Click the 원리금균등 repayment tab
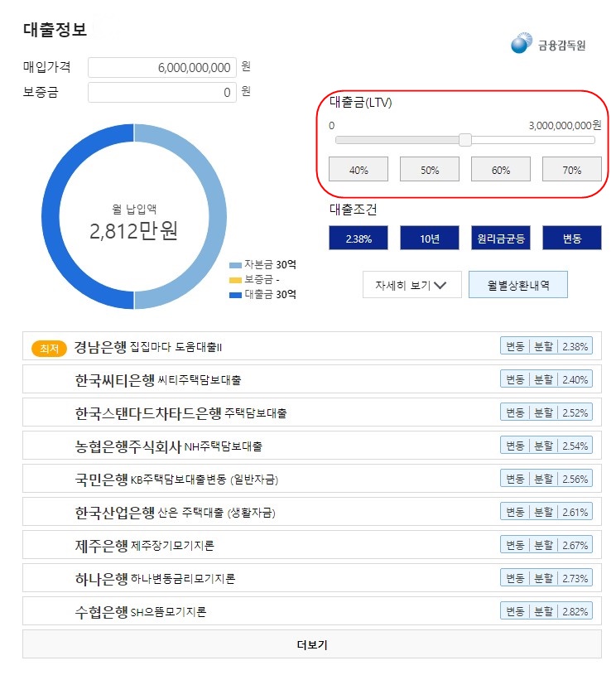 (x=500, y=238)
